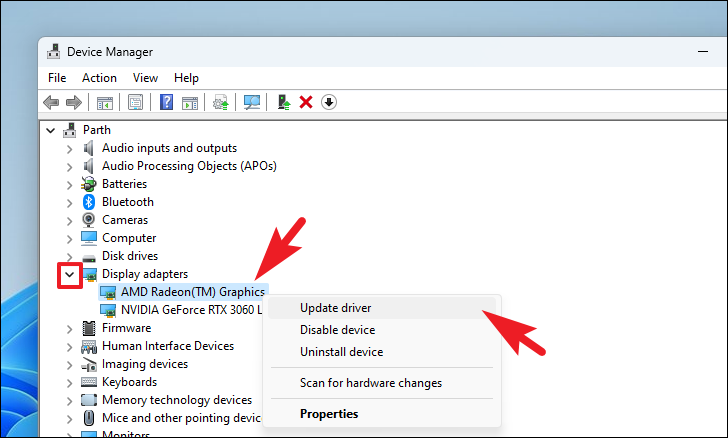Open the Help menu
728x438 pixels.
pyautogui.click(x=186, y=78)
